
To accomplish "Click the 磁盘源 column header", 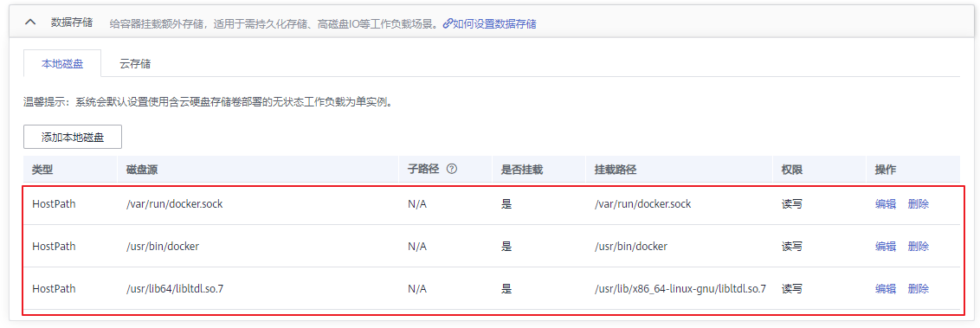I will click(x=142, y=170).
